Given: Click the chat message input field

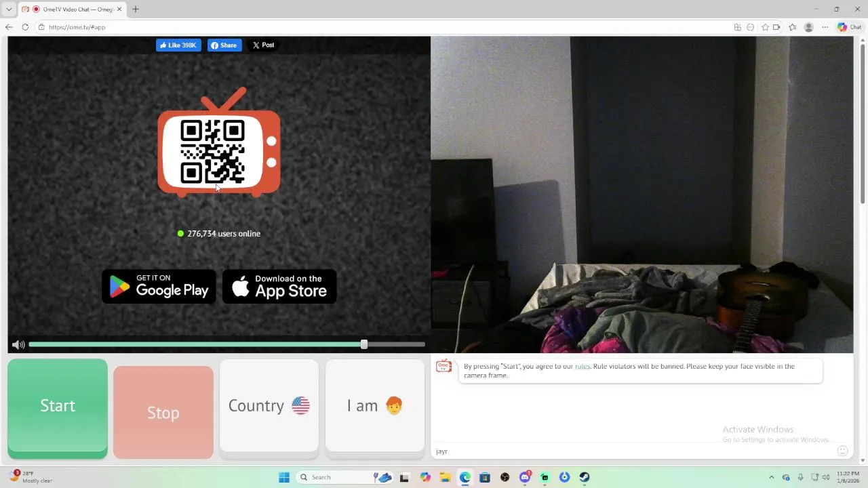Looking at the screenshot, I should tap(634, 451).
